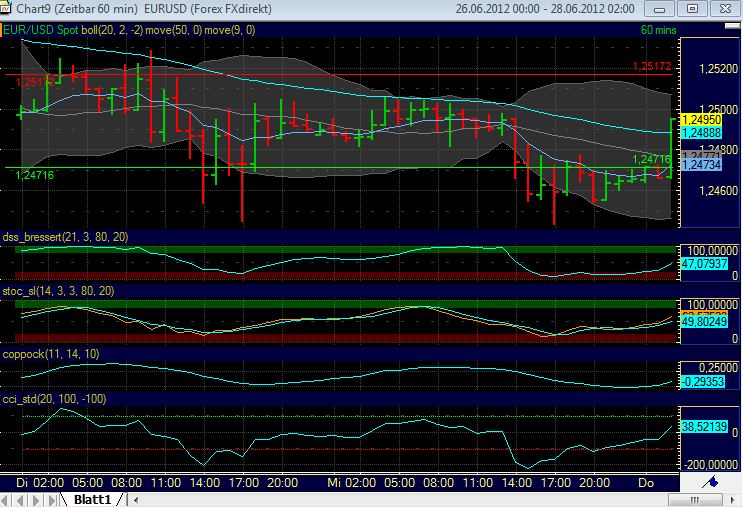Screen dimensions: 743x508
Task: Select the stoc_sl(14, 3, 3, 80, 20) panel title
Action: (58, 291)
